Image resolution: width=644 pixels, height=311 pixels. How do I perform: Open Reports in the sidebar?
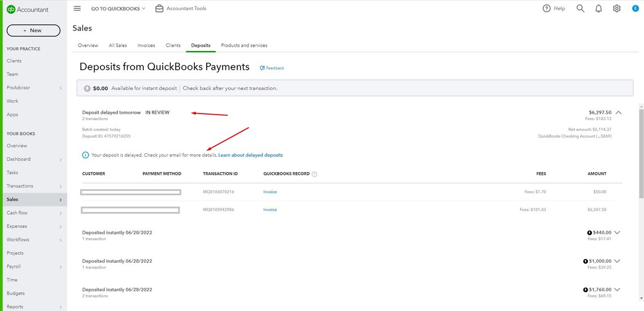tap(15, 307)
